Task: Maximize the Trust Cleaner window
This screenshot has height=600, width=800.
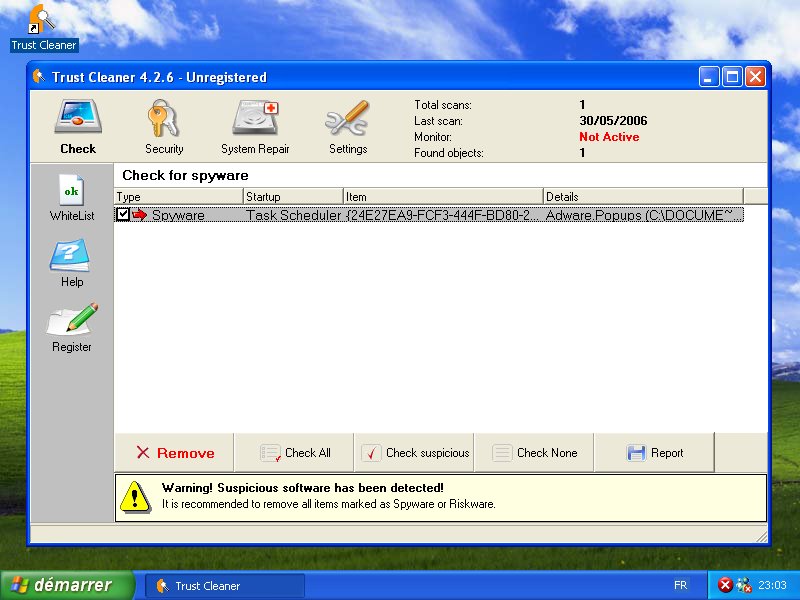Action: 732,77
